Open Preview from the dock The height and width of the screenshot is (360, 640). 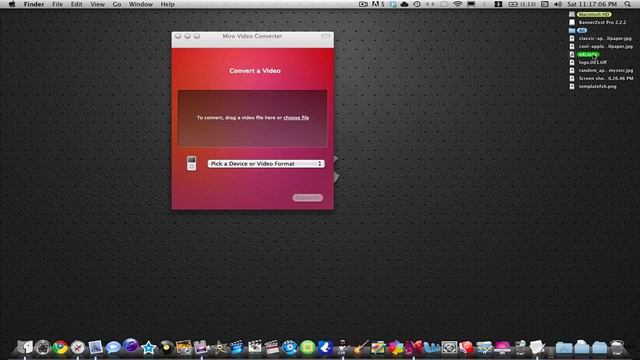[x=95, y=347]
